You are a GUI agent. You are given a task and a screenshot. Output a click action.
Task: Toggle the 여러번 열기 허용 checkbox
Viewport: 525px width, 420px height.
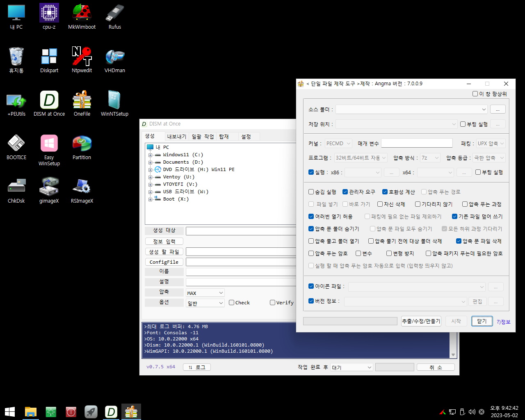pos(311,217)
